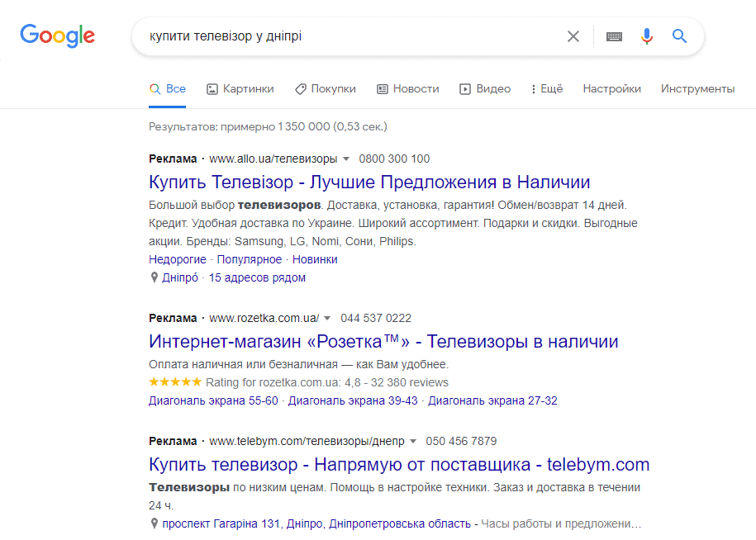Image resolution: width=756 pixels, height=540 pixels.
Task: Open 'Диагональ экрана 39-43' sitelink
Action: [x=353, y=400]
